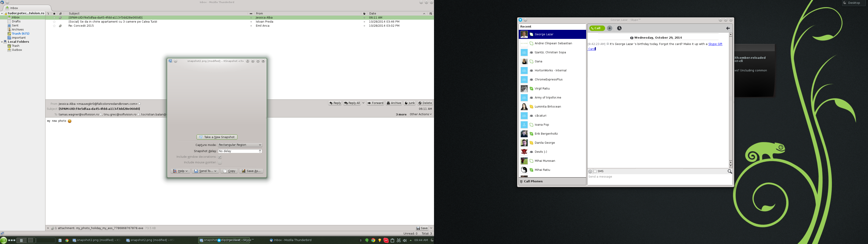
Task: Toggle Include mouse pointer checkbox
Action: 220,162
